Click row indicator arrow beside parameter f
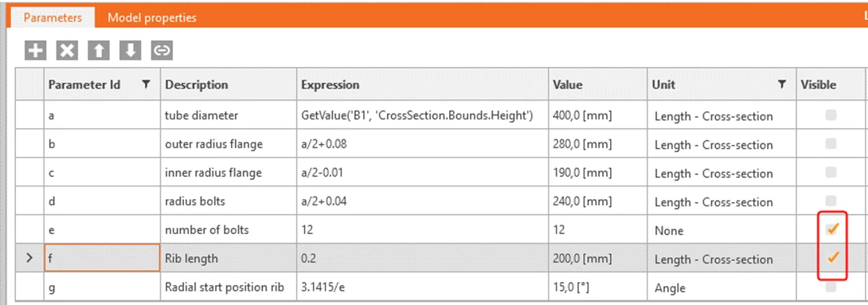 30,257
